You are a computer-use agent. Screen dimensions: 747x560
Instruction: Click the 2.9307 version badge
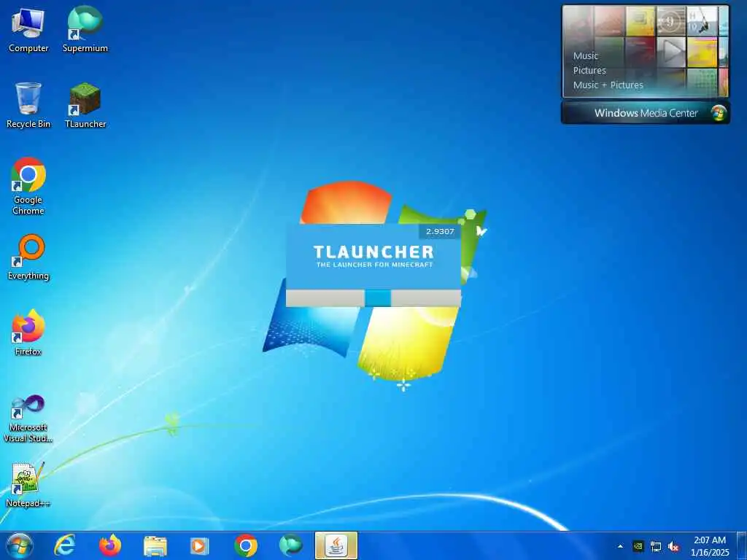440,231
